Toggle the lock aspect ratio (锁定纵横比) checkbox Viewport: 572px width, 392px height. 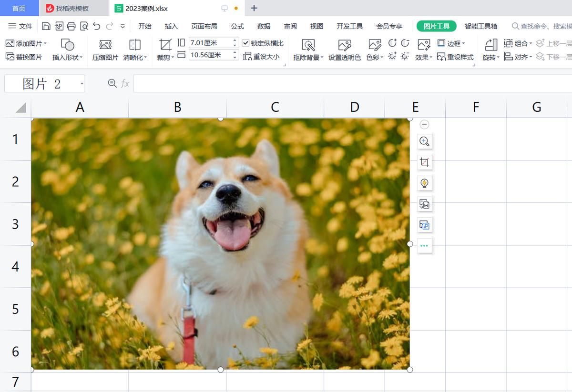point(245,43)
